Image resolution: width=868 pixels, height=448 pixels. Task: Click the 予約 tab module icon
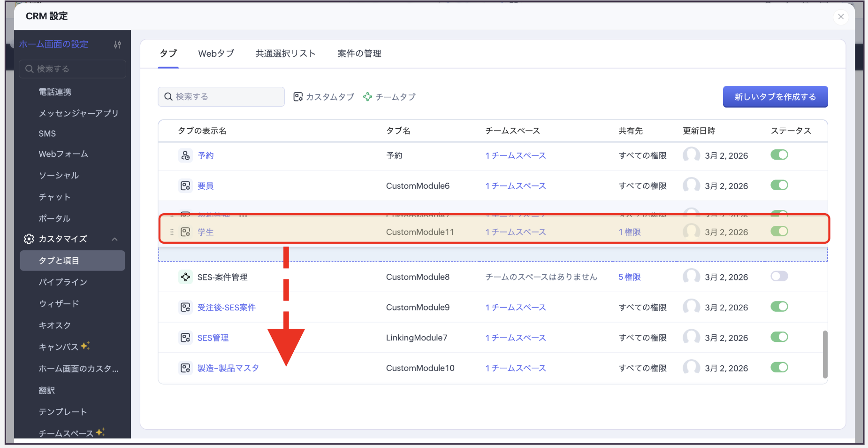(185, 155)
